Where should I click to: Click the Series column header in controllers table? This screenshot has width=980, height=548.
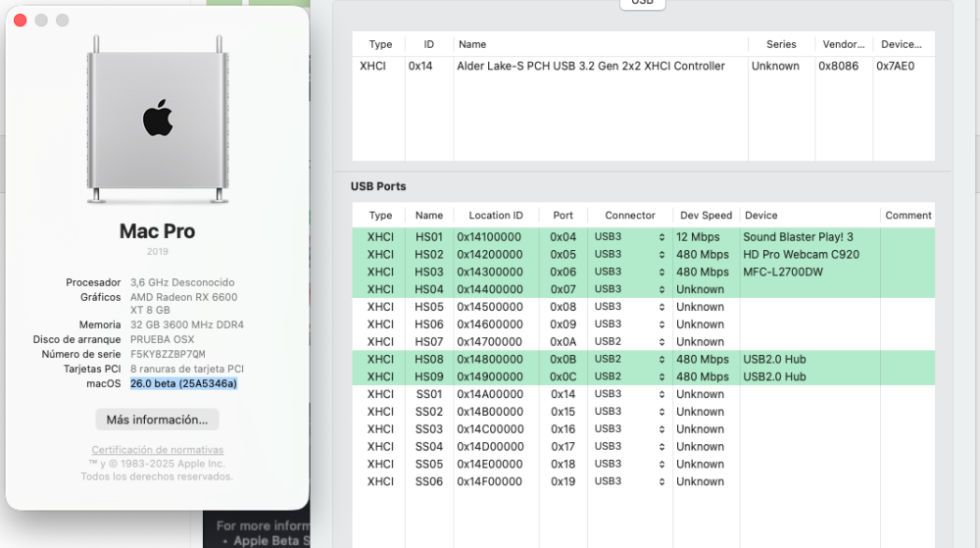click(x=781, y=44)
